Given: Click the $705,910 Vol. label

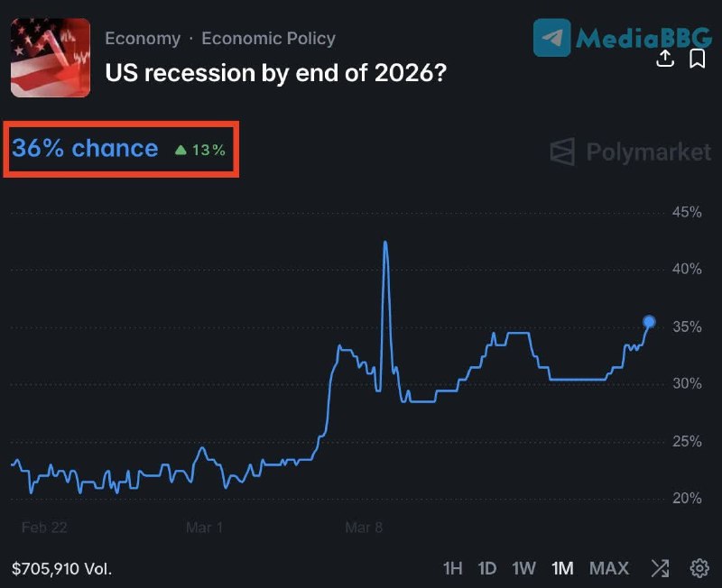Looking at the screenshot, I should click(62, 569).
